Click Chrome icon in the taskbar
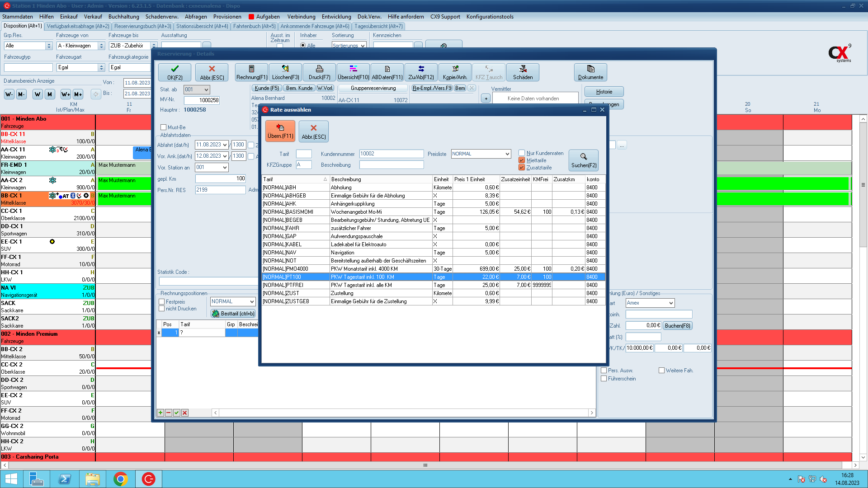The image size is (868, 488). tap(121, 479)
